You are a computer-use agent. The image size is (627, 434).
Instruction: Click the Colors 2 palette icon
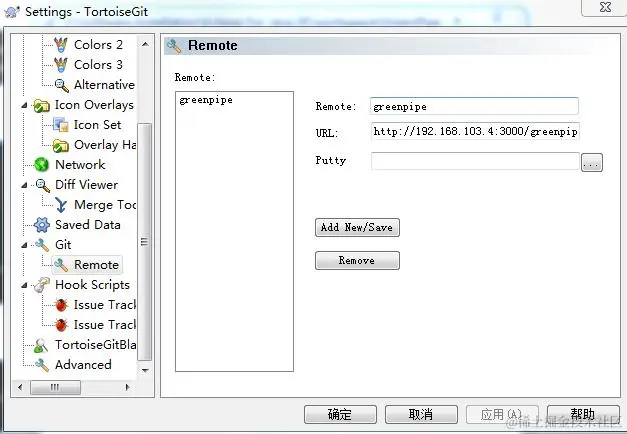tap(61, 45)
